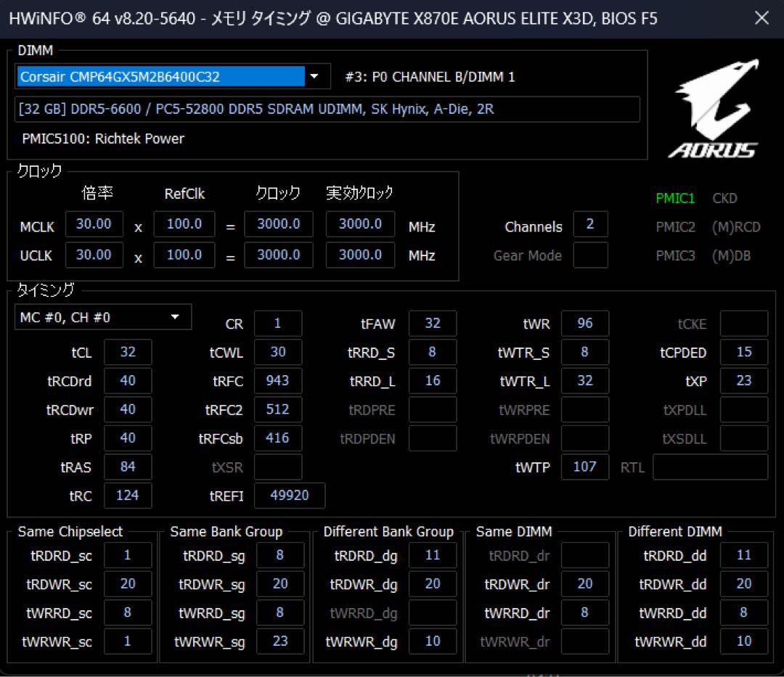Click the tCL timing value 32
The image size is (784, 677).
click(x=128, y=352)
